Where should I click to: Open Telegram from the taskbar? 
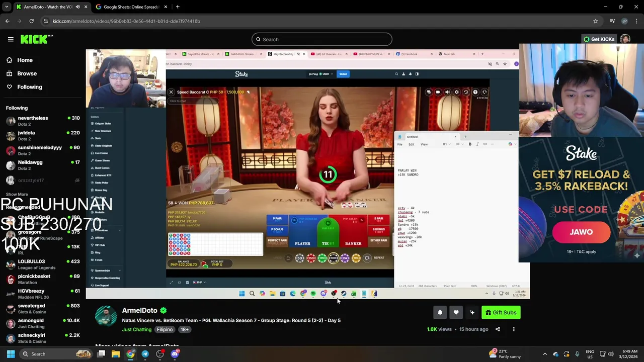click(145, 354)
